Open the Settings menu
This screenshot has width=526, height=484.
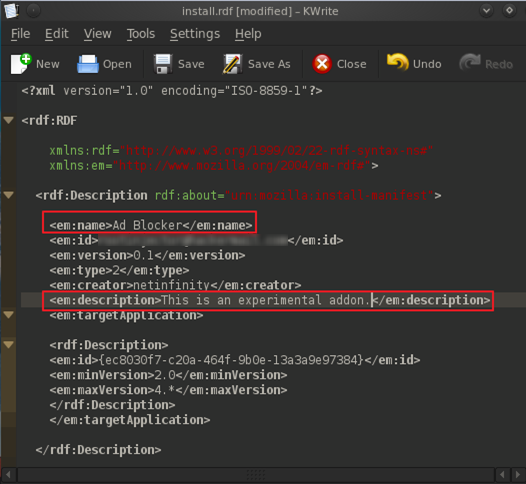195,34
